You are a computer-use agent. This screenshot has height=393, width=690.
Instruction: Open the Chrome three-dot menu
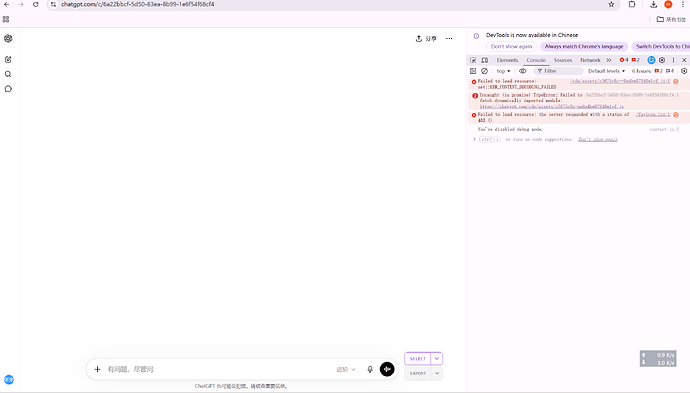pos(683,4)
